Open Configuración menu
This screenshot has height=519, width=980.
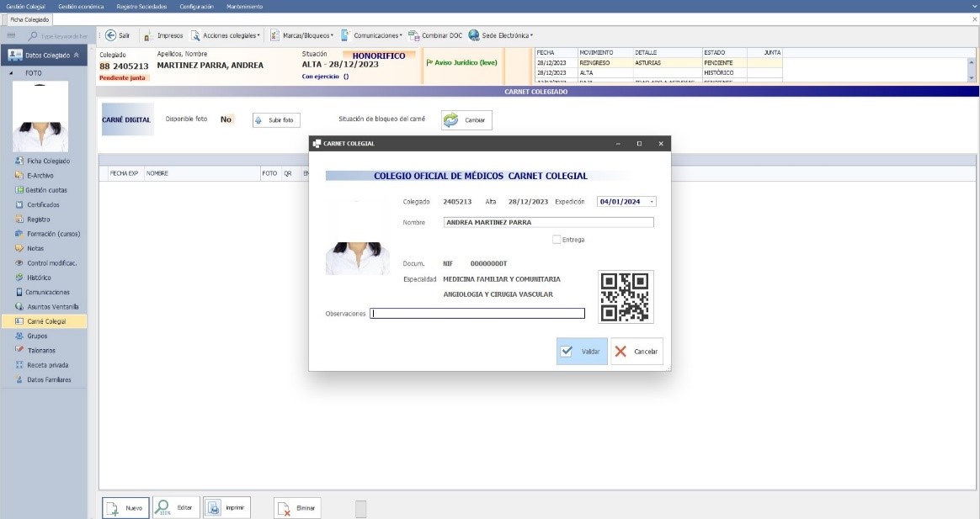196,6
